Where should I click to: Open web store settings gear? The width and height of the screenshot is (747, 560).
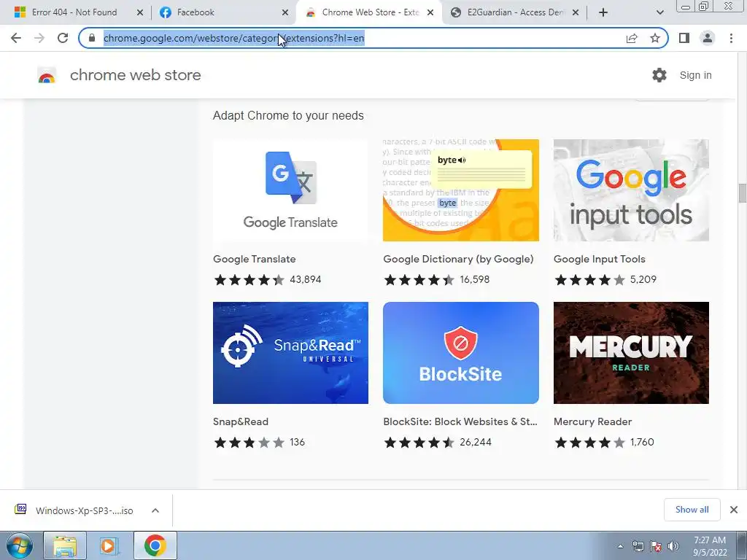click(x=659, y=75)
